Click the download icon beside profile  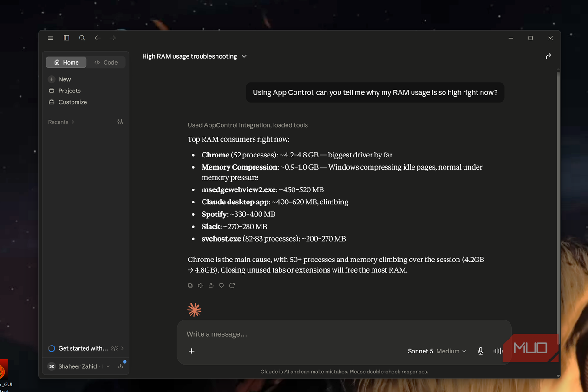(x=120, y=366)
